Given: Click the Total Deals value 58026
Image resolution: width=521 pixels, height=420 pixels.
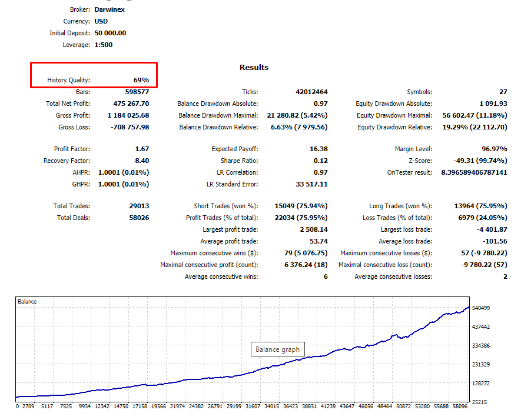Looking at the screenshot, I should click(x=139, y=218).
